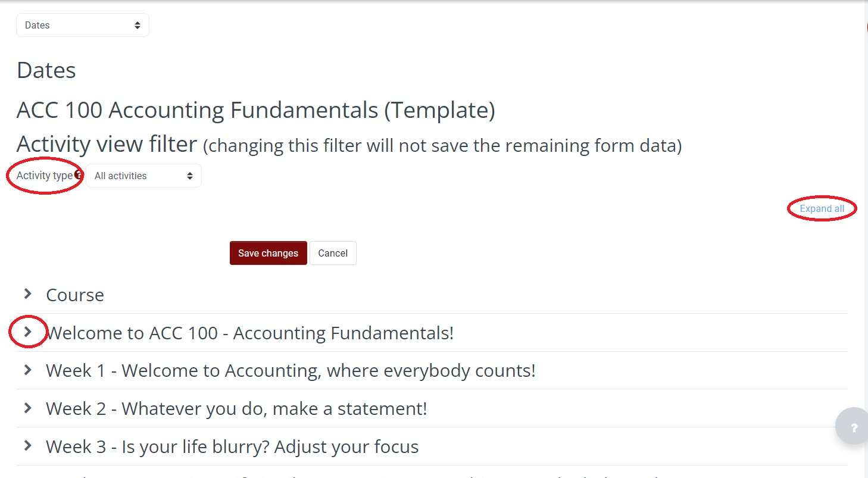Screen dimensions: 868x478
Task: Click the Course section title
Action: click(x=75, y=295)
